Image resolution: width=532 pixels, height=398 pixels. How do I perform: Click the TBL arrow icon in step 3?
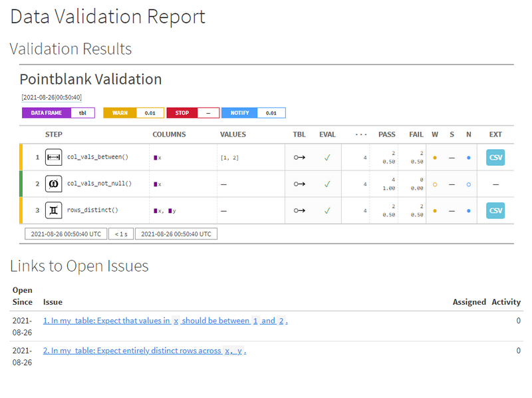coord(299,210)
